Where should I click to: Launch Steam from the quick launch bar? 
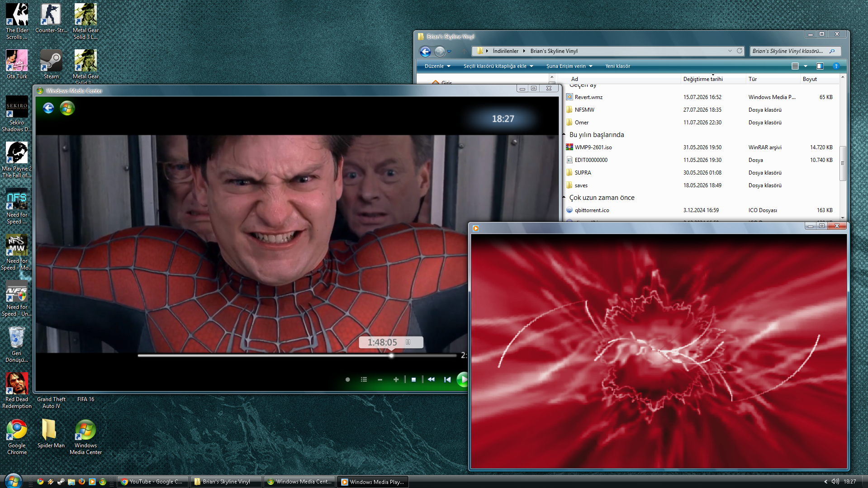click(x=61, y=482)
